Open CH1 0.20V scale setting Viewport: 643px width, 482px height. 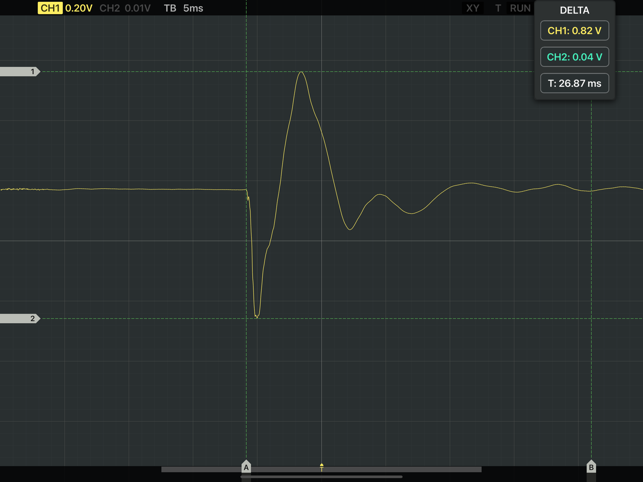pyautogui.click(x=79, y=8)
